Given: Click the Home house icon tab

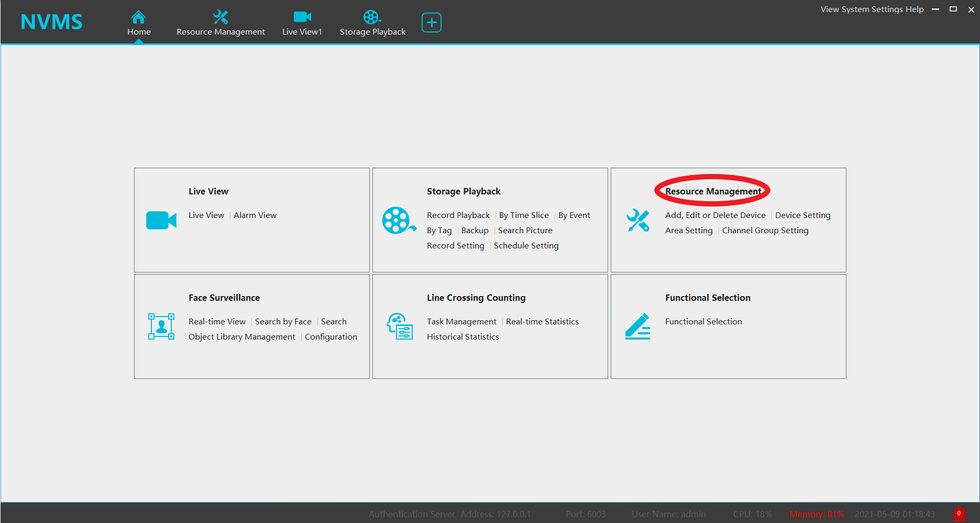Looking at the screenshot, I should pyautogui.click(x=138, y=17).
